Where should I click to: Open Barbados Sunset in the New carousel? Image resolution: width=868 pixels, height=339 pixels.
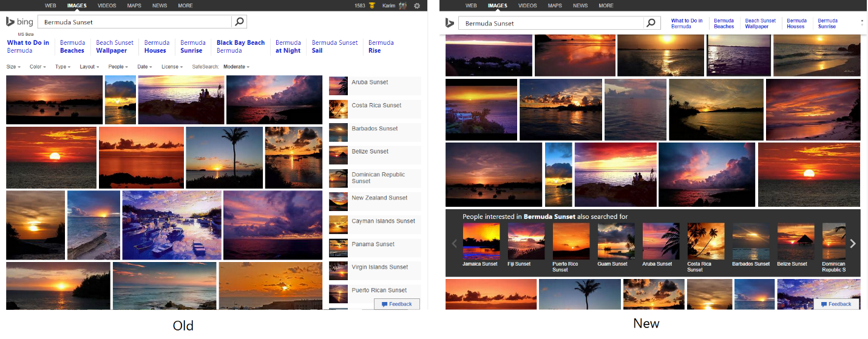tap(751, 246)
